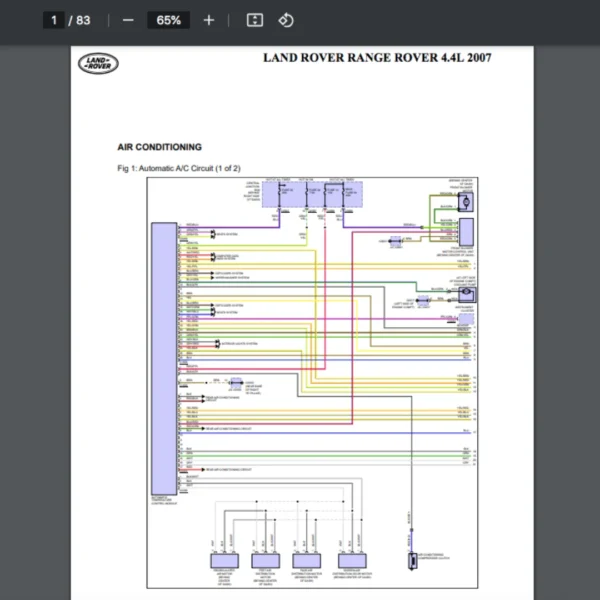The width and height of the screenshot is (600, 600).
Task: Click the zoom out minus button
Action: 127,20
